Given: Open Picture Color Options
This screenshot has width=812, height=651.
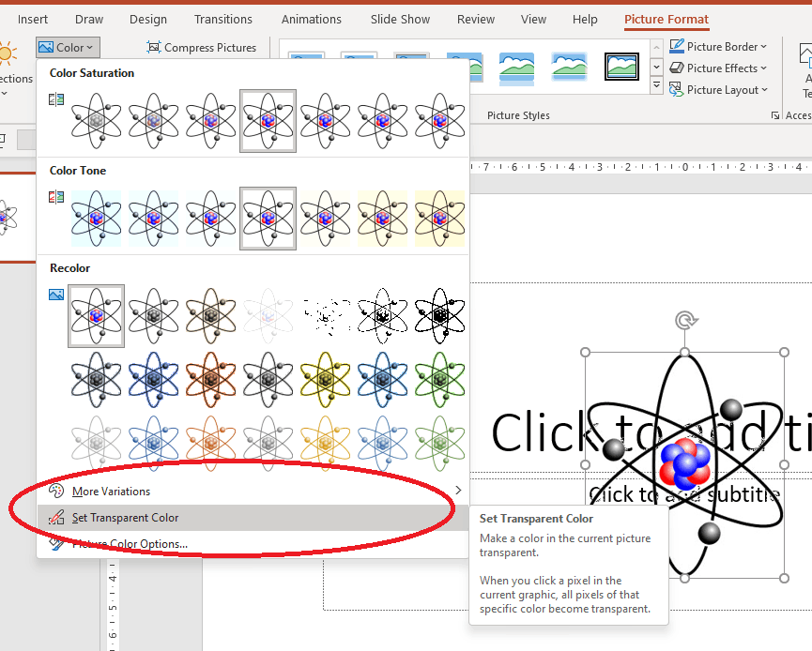Looking at the screenshot, I should [253, 544].
